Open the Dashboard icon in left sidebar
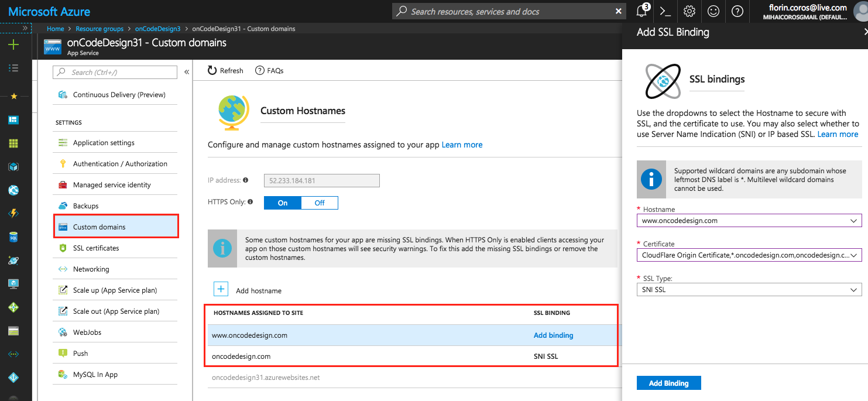This screenshot has height=401, width=868. 13,120
